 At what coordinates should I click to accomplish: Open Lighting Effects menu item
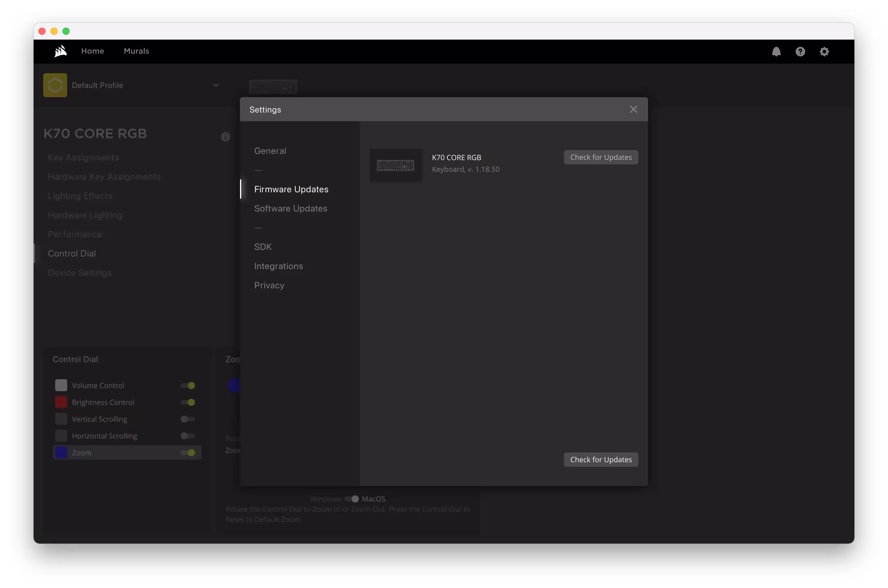pyautogui.click(x=80, y=196)
